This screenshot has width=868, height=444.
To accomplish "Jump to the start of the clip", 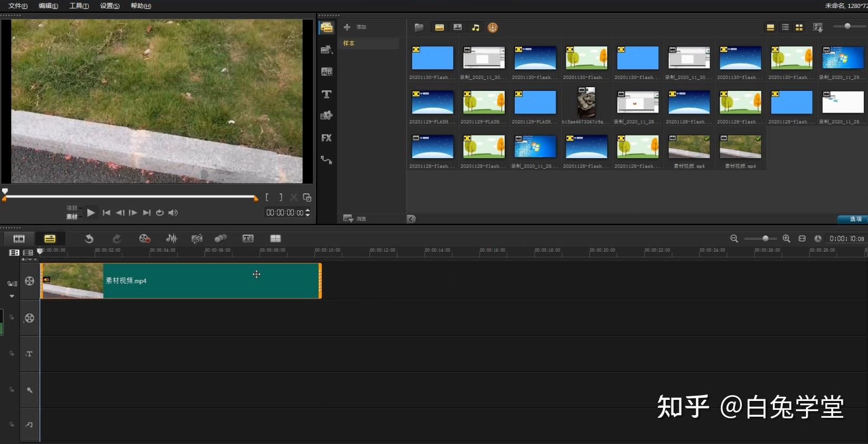I will coord(106,212).
